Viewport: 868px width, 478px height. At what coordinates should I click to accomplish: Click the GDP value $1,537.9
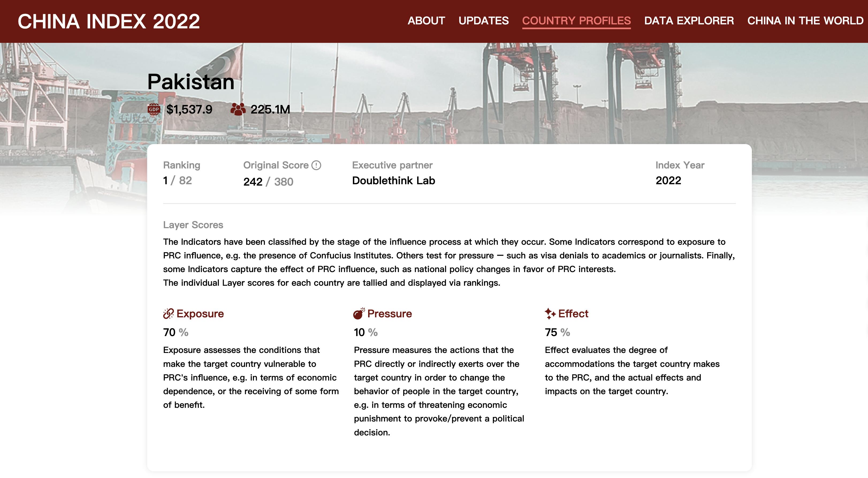(189, 109)
